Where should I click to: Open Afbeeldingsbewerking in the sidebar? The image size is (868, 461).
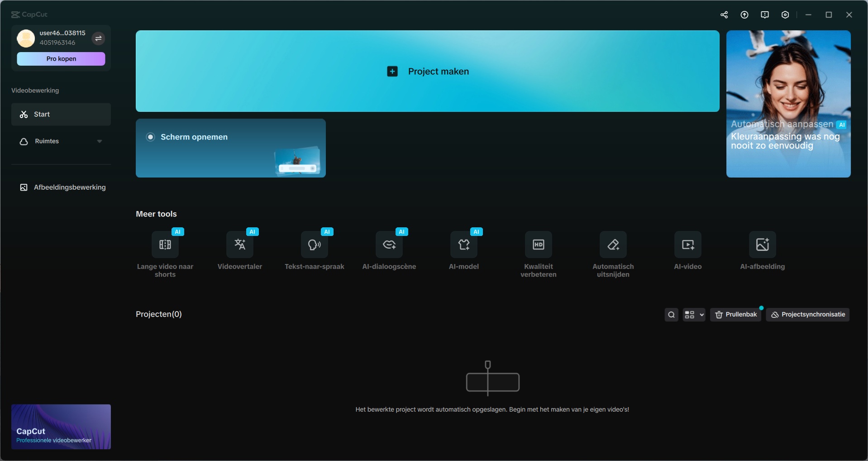[61, 187]
